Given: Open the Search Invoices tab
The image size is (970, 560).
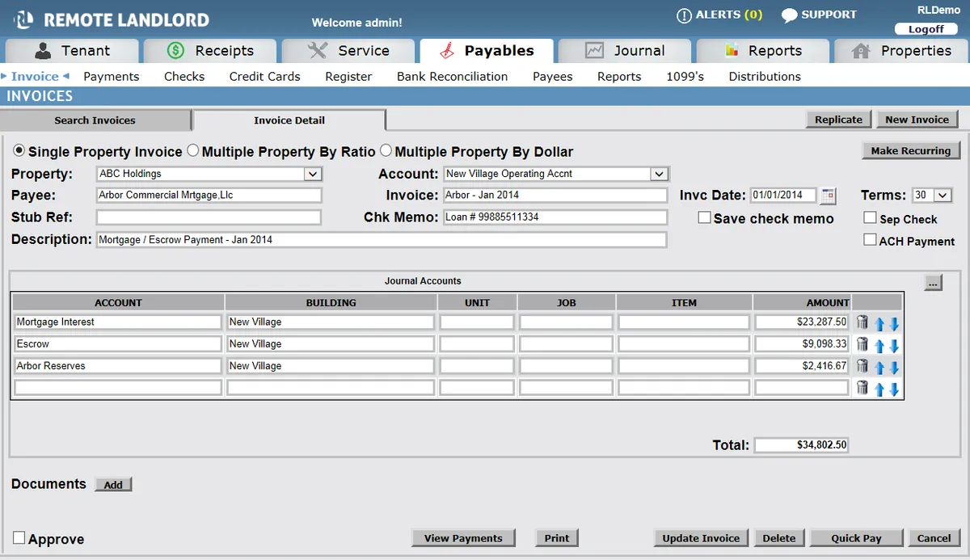Looking at the screenshot, I should (x=95, y=120).
